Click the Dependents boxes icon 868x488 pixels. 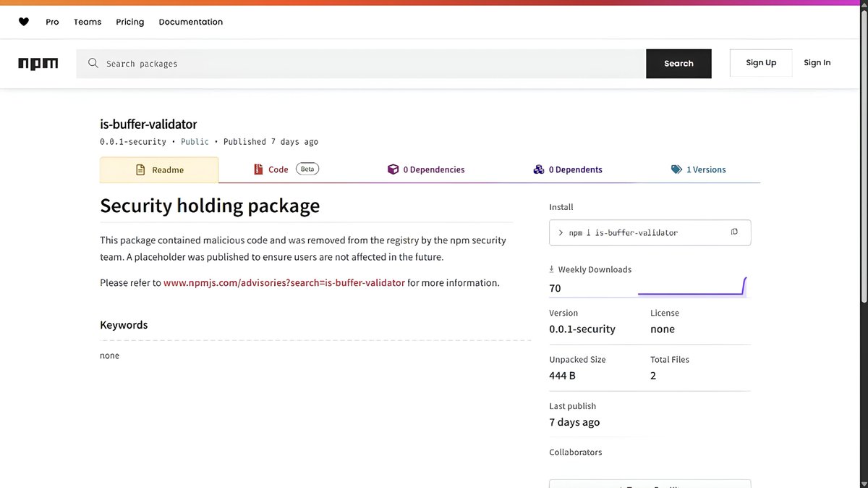(x=539, y=169)
